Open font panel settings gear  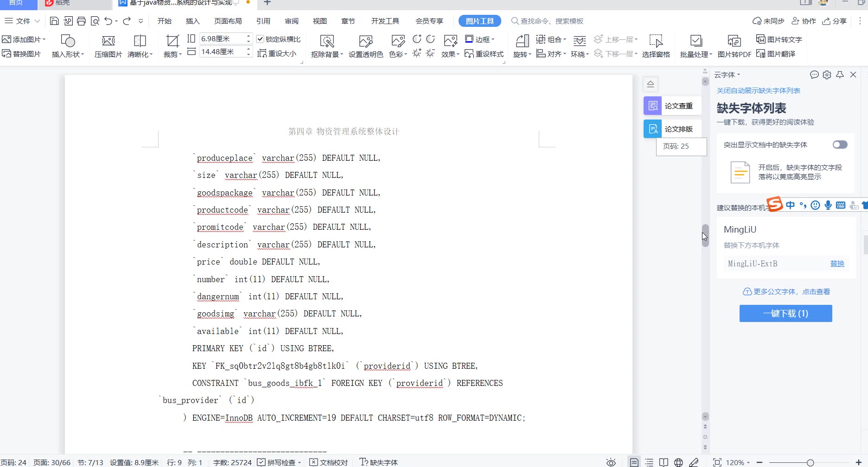827,75
